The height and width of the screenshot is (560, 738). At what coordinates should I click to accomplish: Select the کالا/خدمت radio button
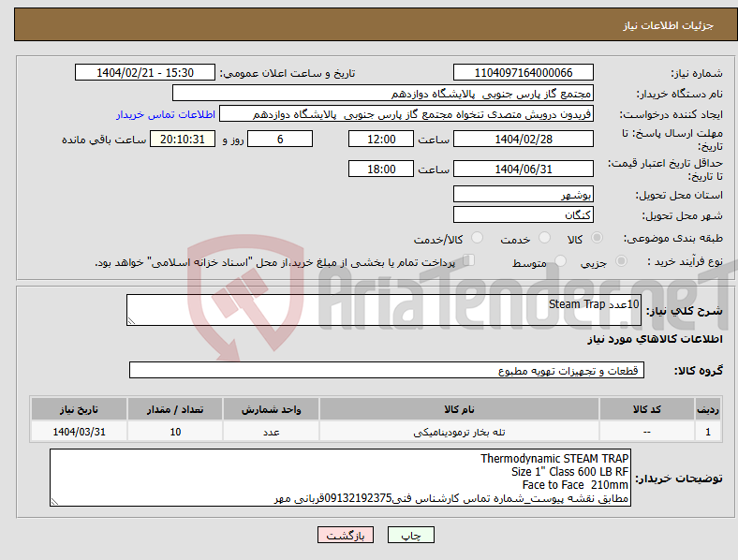[x=478, y=238]
